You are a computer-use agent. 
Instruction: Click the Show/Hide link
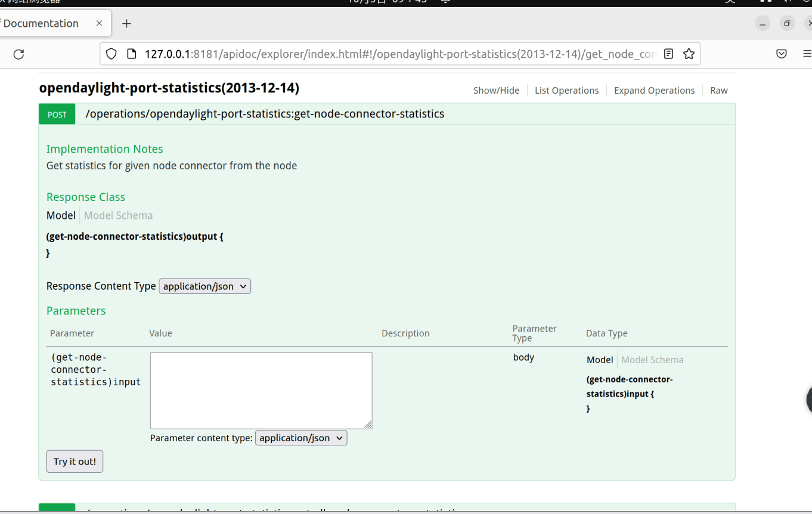(496, 91)
